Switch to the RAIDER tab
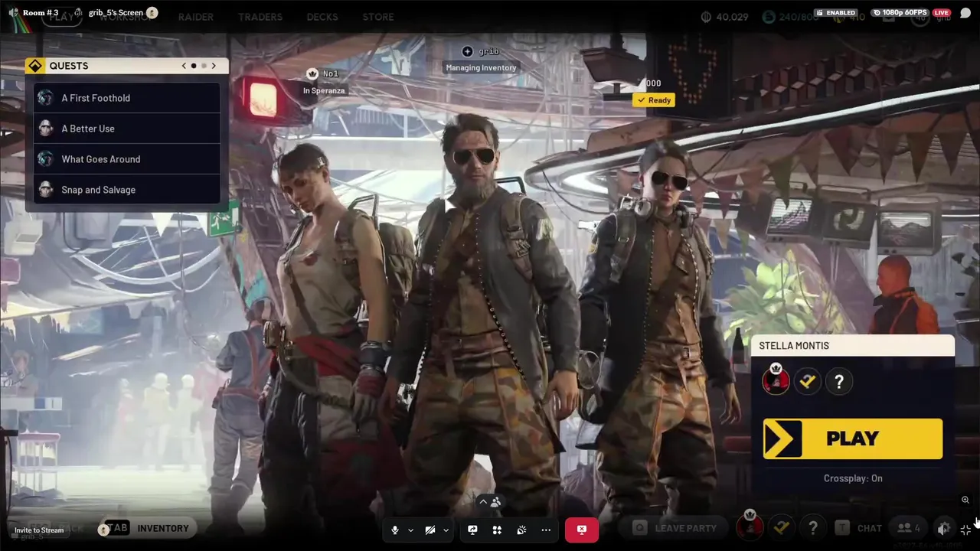 [196, 17]
